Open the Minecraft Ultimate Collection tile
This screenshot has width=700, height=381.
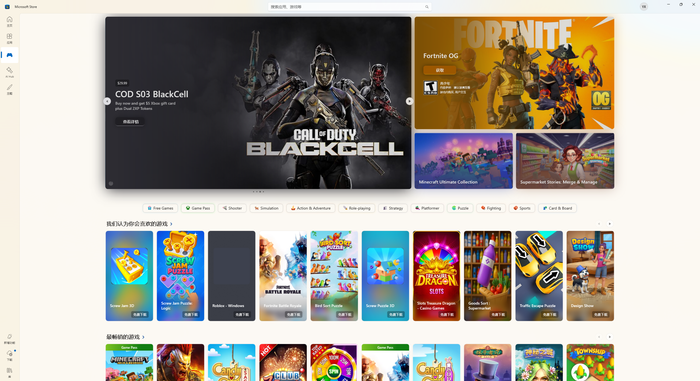click(x=463, y=161)
